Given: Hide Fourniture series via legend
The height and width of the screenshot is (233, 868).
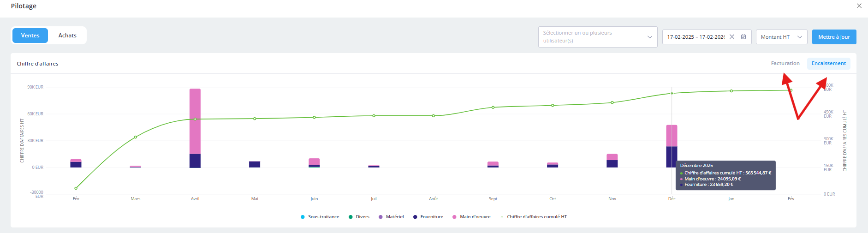Looking at the screenshot, I should click(428, 217).
